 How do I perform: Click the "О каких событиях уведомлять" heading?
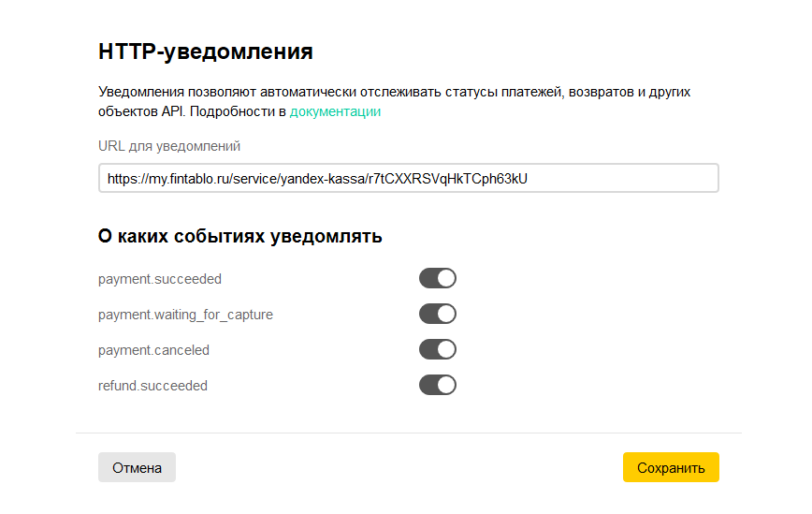coord(240,236)
